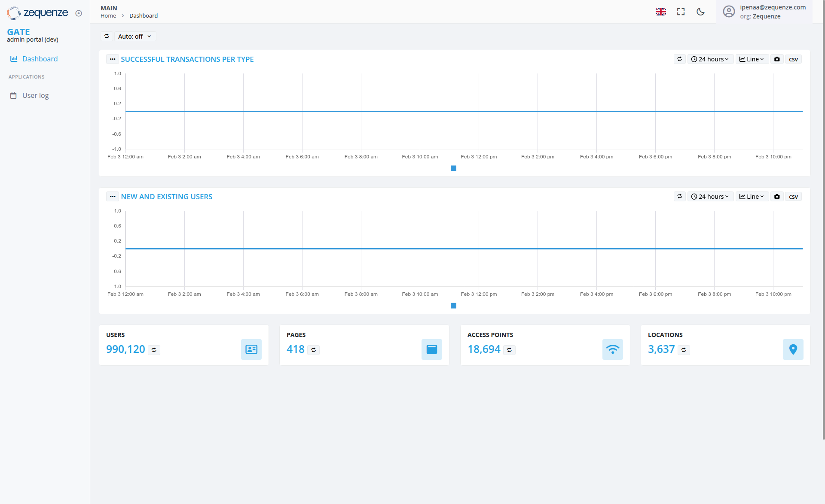Refresh the Users count

[154, 350]
